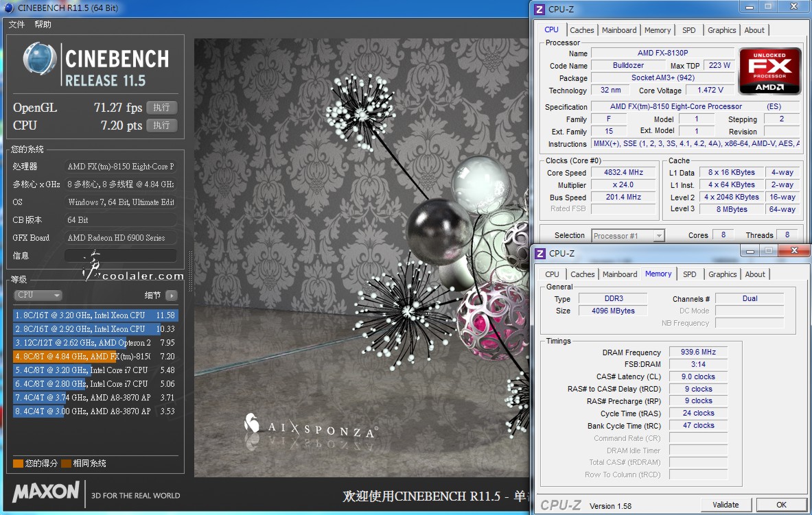Viewport: 812px width, 515px height.
Task: Click the Bus Speed 201.4 MHz value
Action: pyautogui.click(x=623, y=197)
